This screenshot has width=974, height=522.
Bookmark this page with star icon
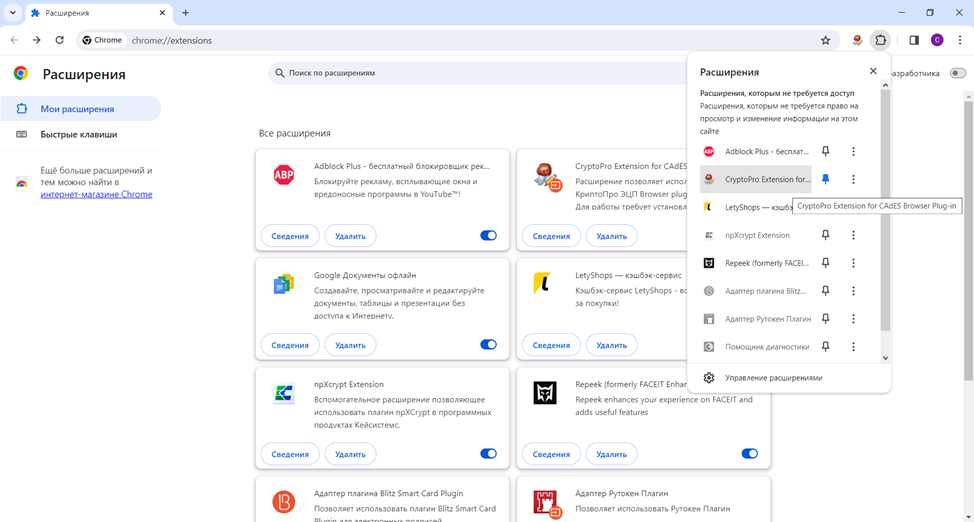(x=825, y=40)
